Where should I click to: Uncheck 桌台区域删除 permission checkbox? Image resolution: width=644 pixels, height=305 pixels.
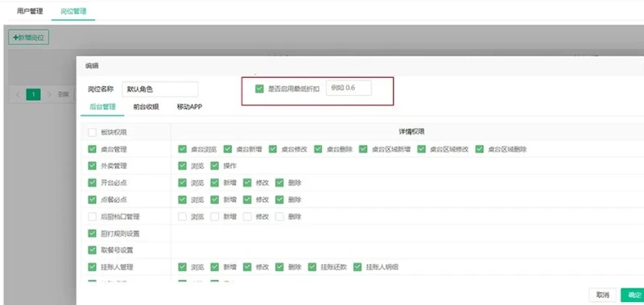tap(480, 149)
